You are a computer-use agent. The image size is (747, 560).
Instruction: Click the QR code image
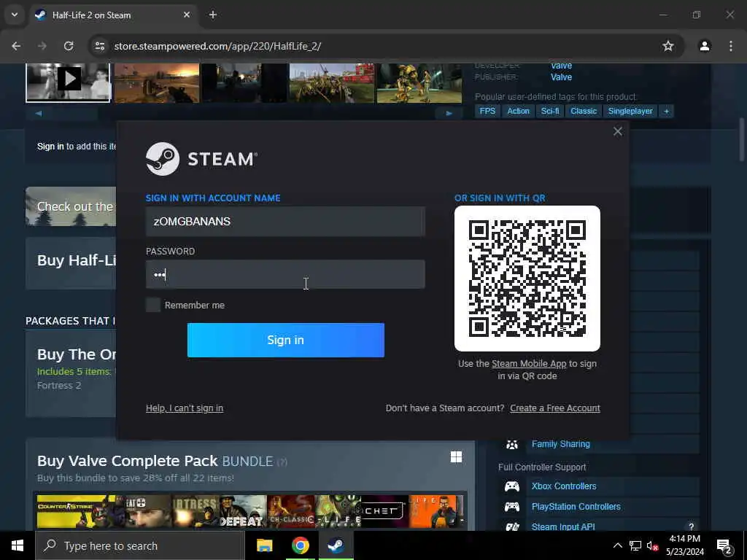tap(527, 279)
